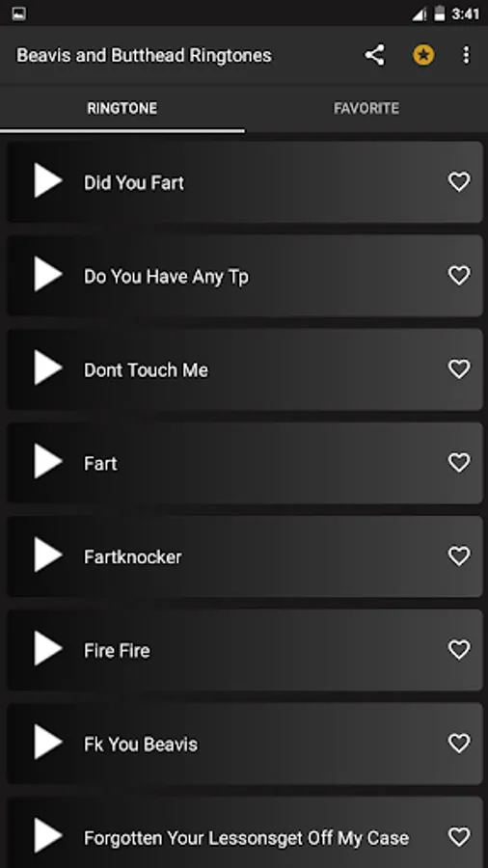Screen dimensions: 488x868
Task: Mark Fart ringtone as favorite
Action: (459, 462)
